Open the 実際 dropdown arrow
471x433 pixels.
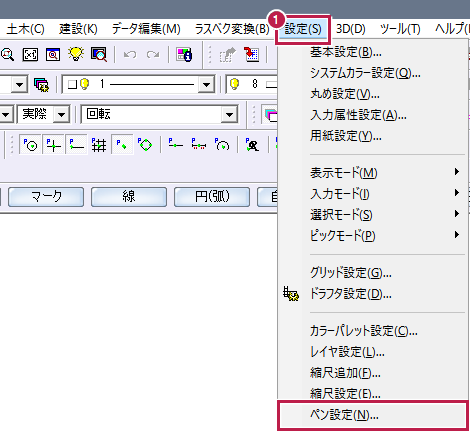click(61, 114)
